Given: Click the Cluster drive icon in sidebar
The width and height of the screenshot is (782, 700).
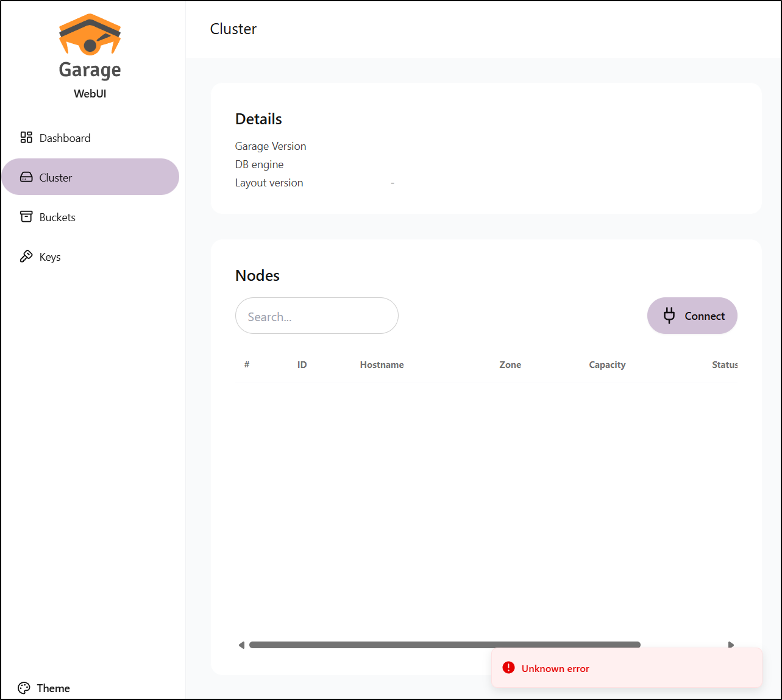Looking at the screenshot, I should (26, 177).
